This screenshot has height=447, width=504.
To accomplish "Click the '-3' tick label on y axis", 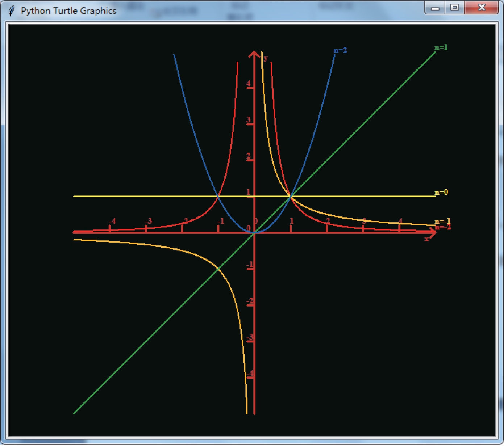I will (250, 337).
